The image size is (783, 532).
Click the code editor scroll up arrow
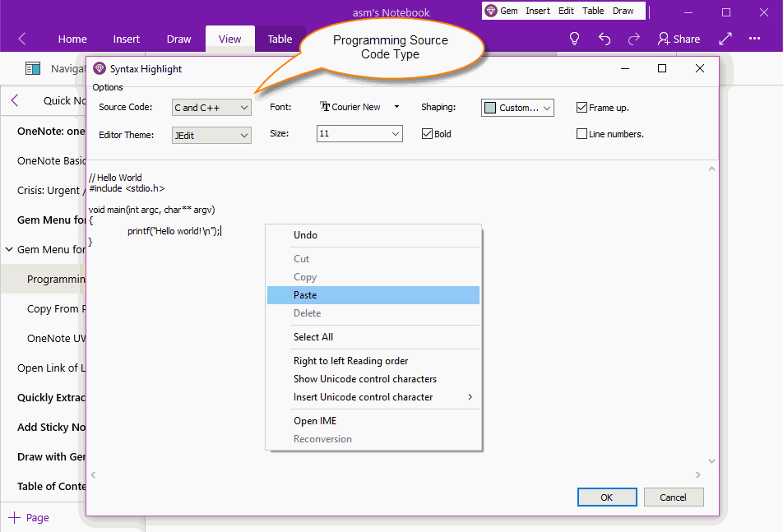(711, 169)
